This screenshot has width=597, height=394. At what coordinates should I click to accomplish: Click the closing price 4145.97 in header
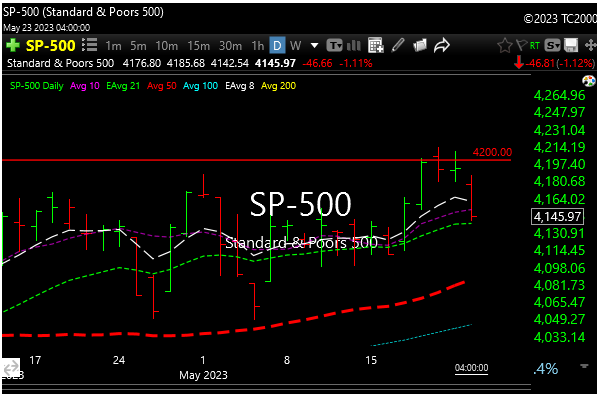tap(275, 63)
